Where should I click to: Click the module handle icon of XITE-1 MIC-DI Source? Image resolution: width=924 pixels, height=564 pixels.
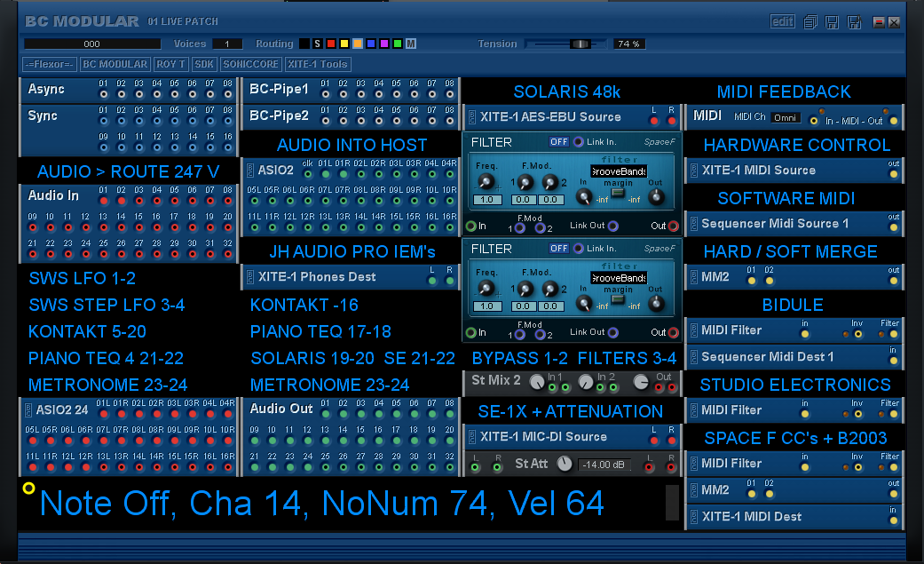[472, 437]
